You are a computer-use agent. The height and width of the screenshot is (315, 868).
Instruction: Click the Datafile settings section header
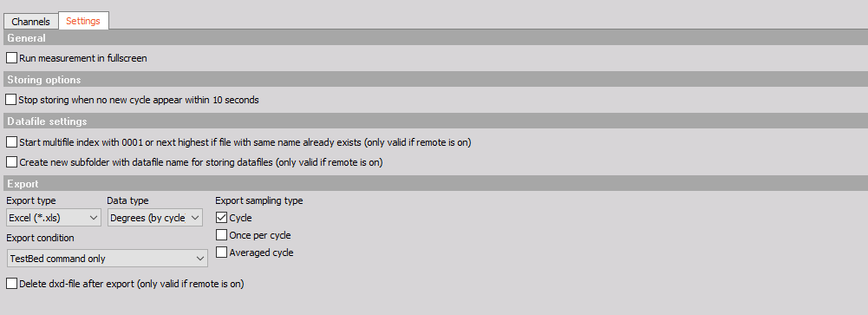click(434, 121)
